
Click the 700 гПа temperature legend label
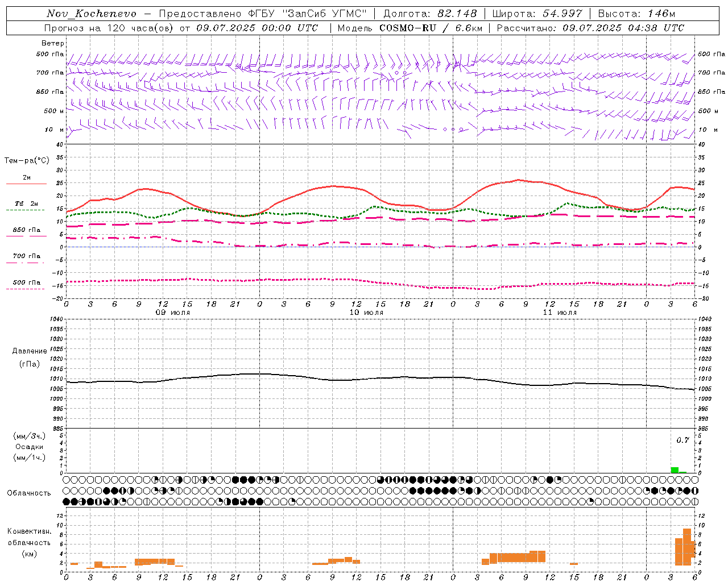[27, 256]
